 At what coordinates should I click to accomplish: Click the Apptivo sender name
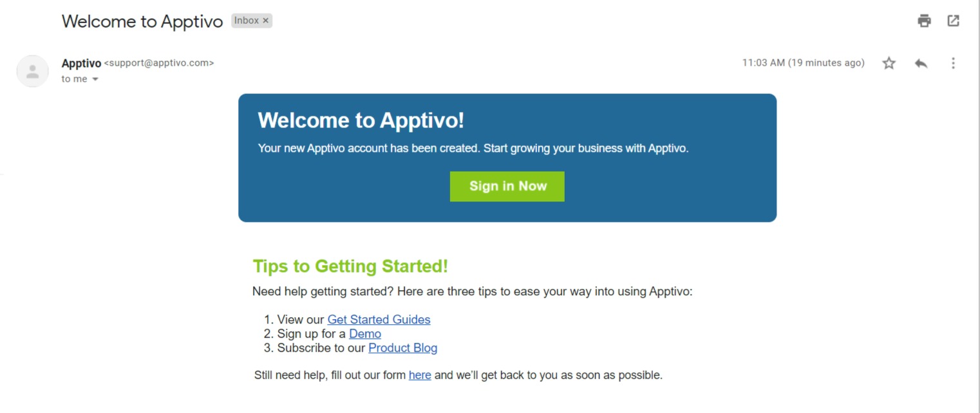tap(81, 63)
